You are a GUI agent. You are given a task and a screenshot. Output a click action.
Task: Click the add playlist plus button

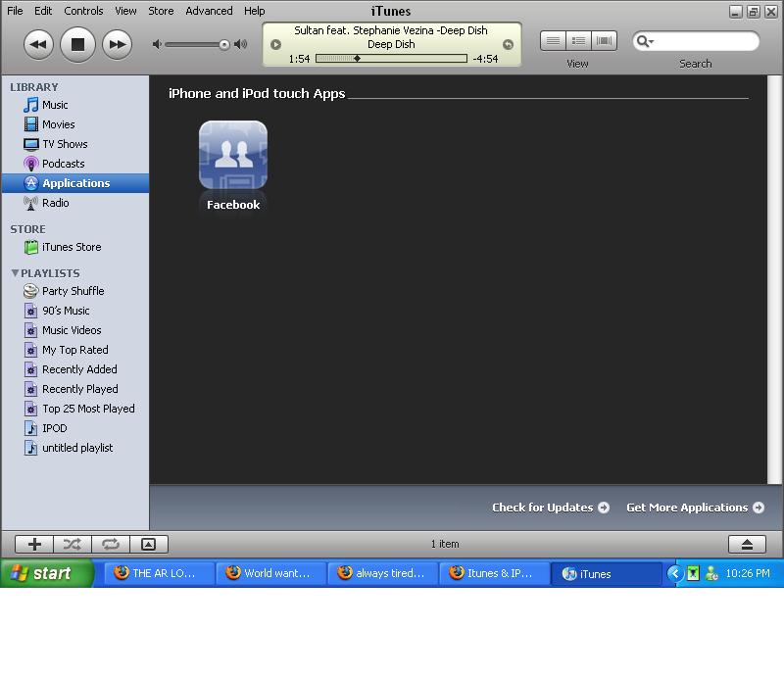(x=34, y=544)
